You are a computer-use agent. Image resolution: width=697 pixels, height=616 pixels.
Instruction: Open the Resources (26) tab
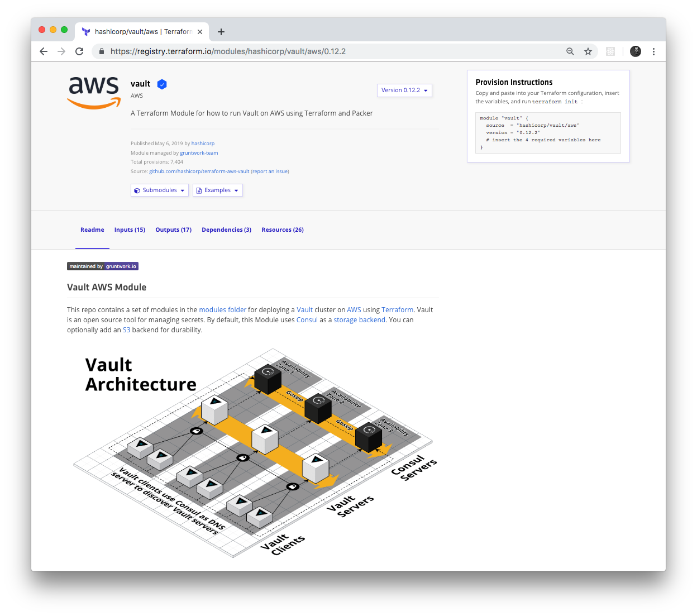tap(283, 230)
